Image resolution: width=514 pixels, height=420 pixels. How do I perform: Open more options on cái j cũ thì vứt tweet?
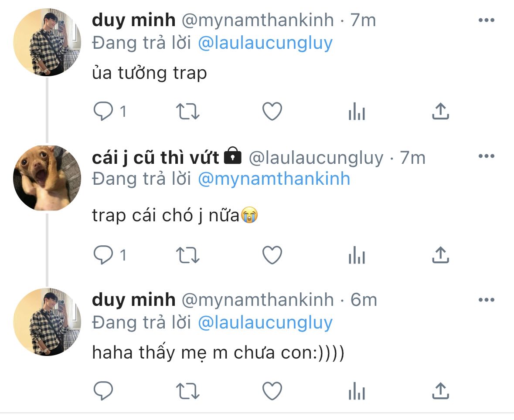pos(487,156)
